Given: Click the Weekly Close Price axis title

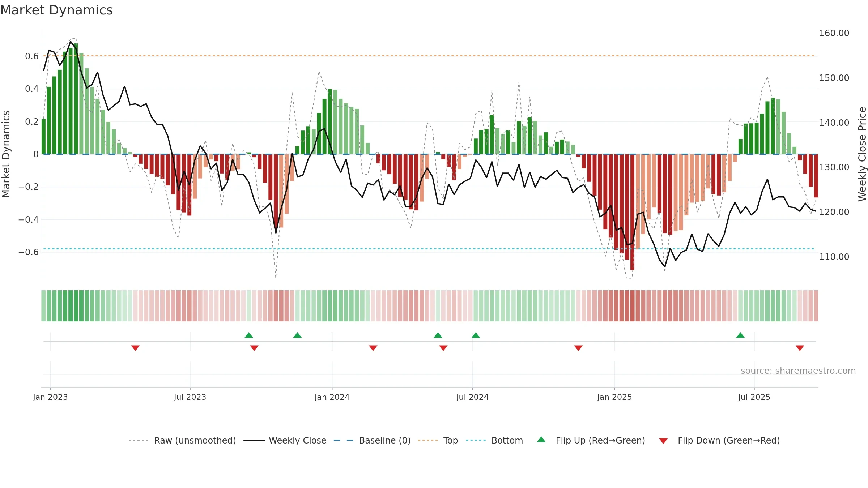Looking at the screenshot, I should click(x=862, y=154).
